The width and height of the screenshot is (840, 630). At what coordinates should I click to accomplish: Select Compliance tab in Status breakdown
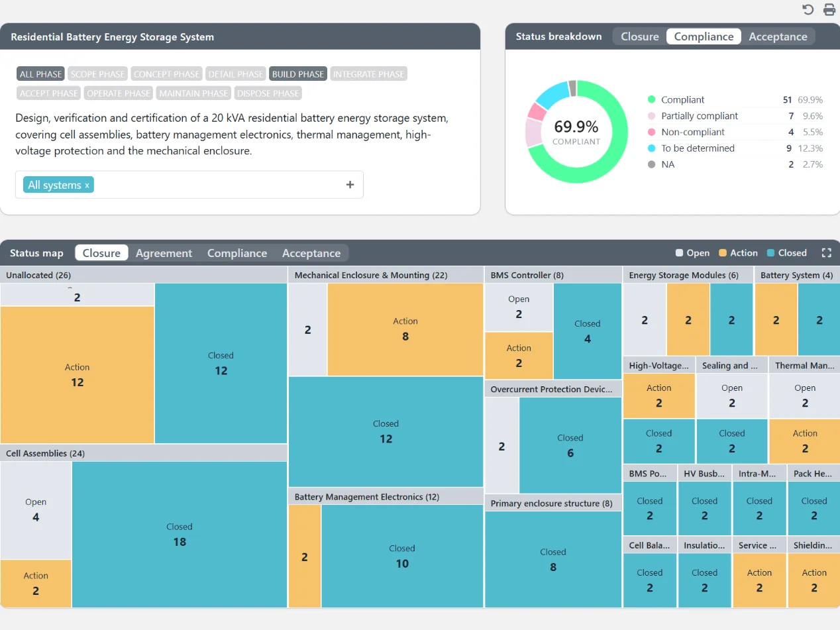(x=704, y=36)
